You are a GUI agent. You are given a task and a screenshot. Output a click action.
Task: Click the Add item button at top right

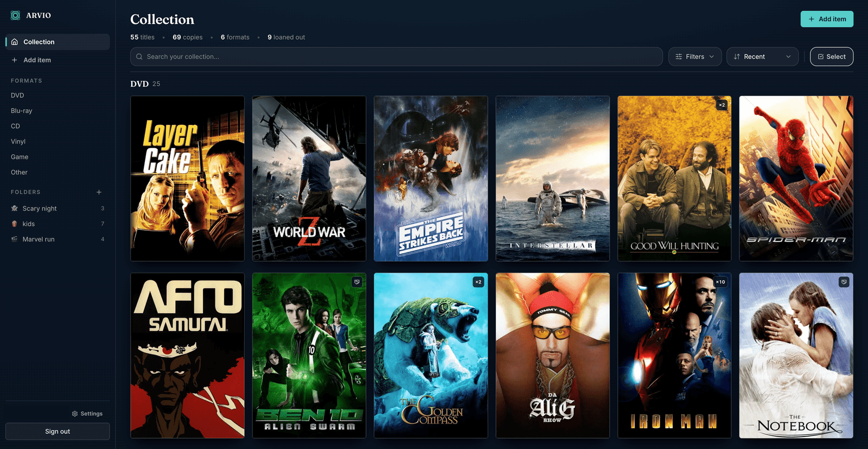827,19
